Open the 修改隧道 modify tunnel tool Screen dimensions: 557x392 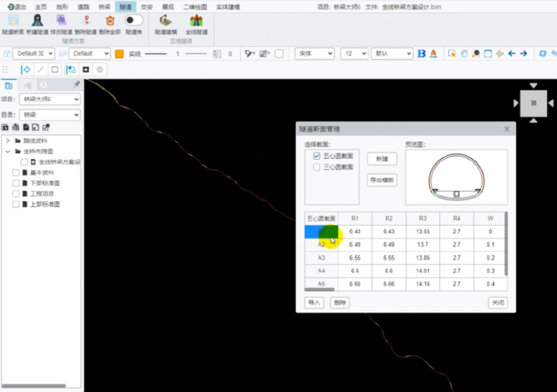coord(61,21)
